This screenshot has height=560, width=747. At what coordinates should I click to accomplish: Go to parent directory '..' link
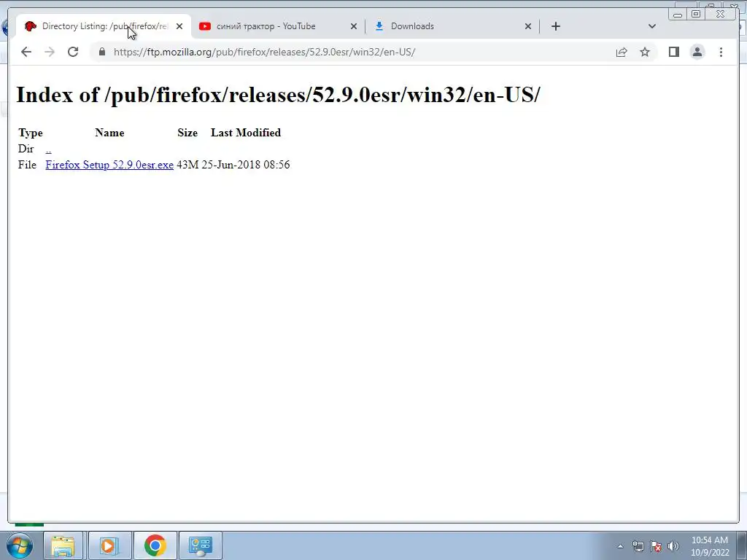point(49,149)
